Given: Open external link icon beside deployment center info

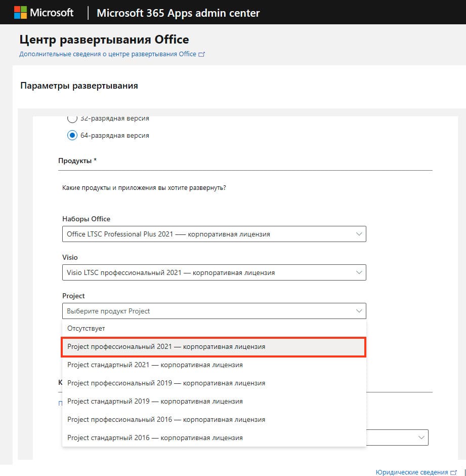Looking at the screenshot, I should [201, 54].
